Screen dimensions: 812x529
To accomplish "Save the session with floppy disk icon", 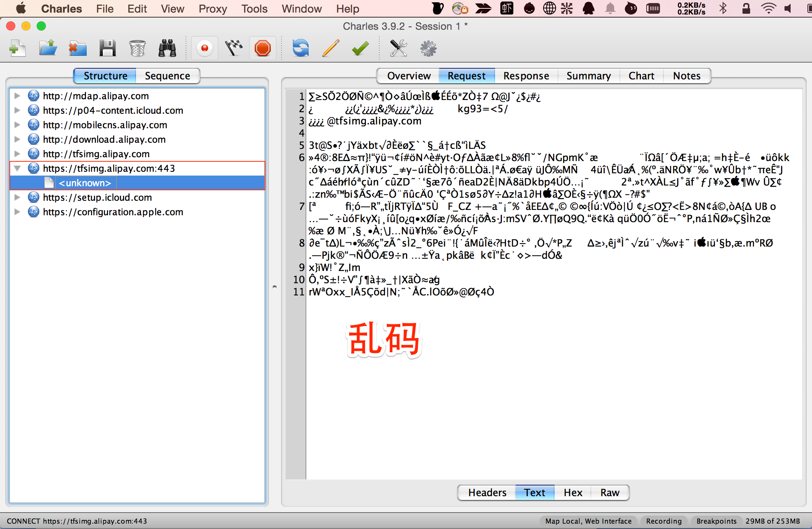I will coord(107,48).
